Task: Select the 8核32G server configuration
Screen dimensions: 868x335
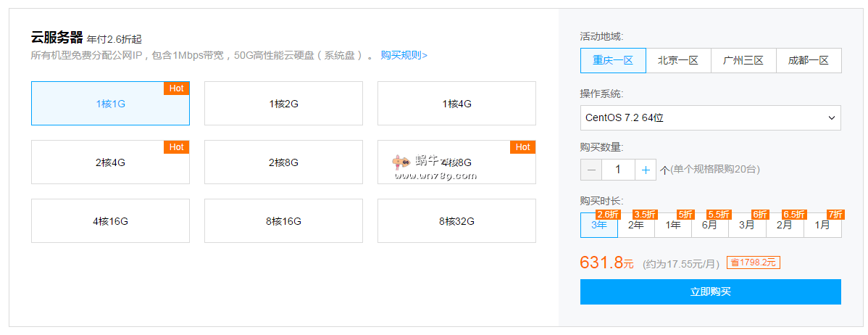Action: click(x=456, y=221)
